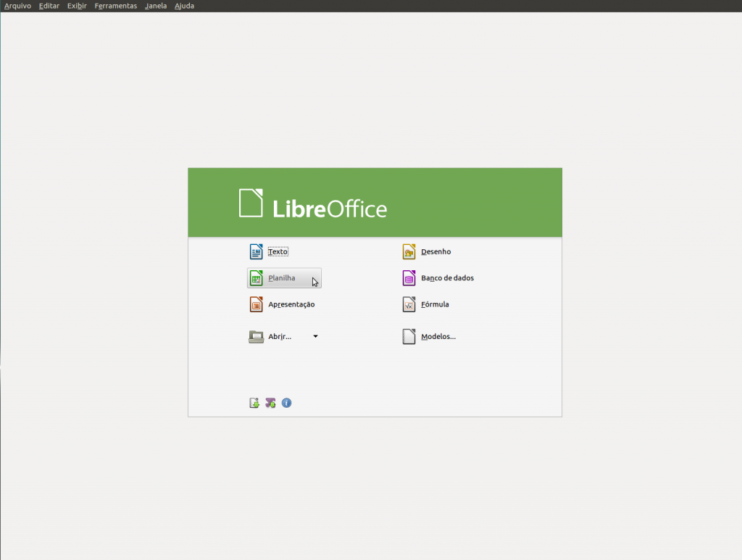Open the Ajuda menu

184,6
